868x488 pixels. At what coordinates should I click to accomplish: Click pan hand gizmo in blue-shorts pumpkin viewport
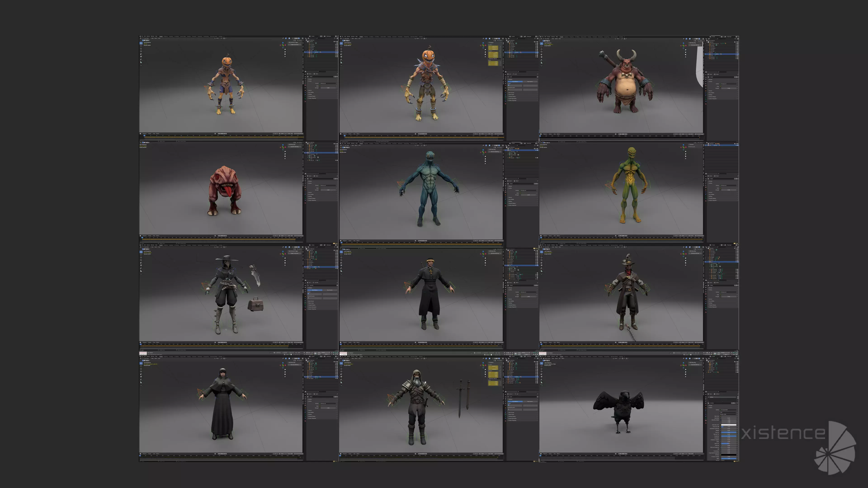[285, 52]
